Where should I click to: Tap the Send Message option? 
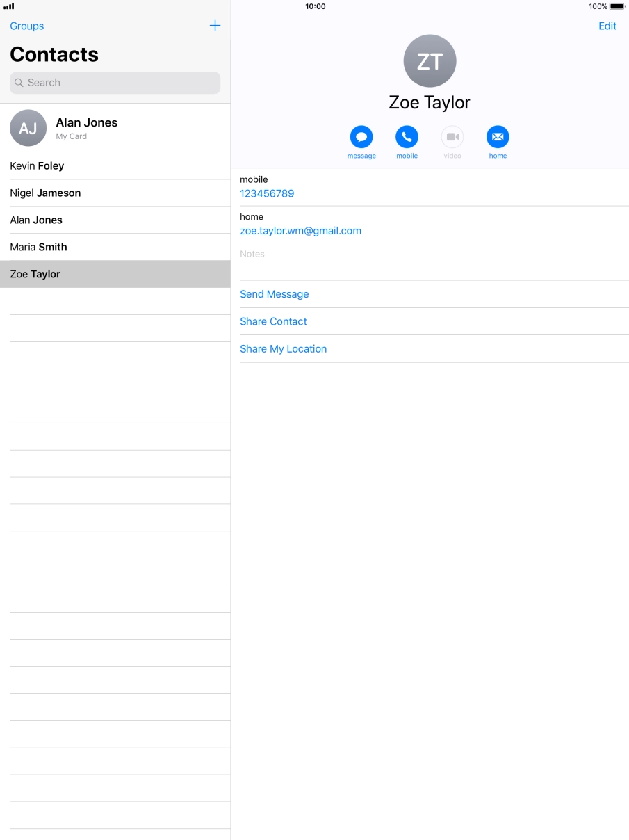275,294
